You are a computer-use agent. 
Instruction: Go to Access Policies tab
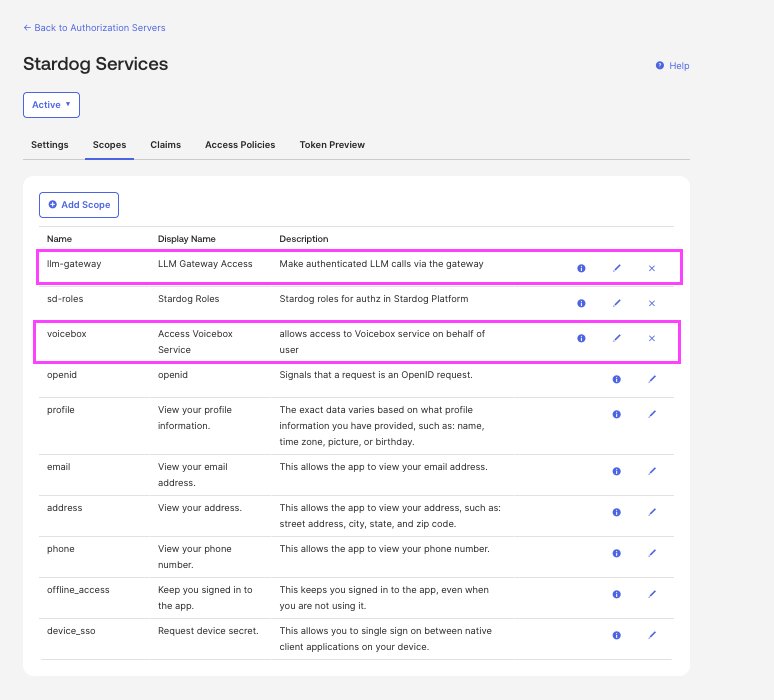pos(240,145)
